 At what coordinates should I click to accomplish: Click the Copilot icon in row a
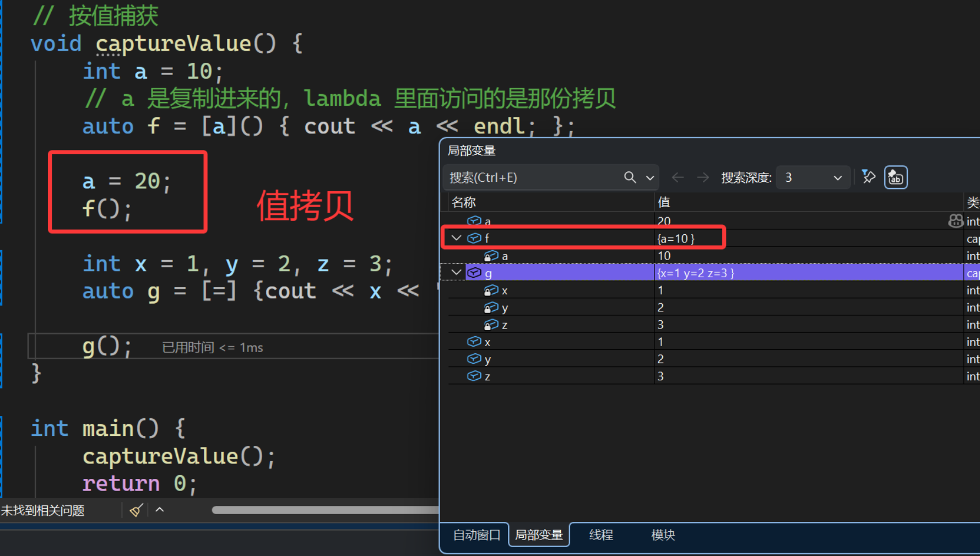955,221
